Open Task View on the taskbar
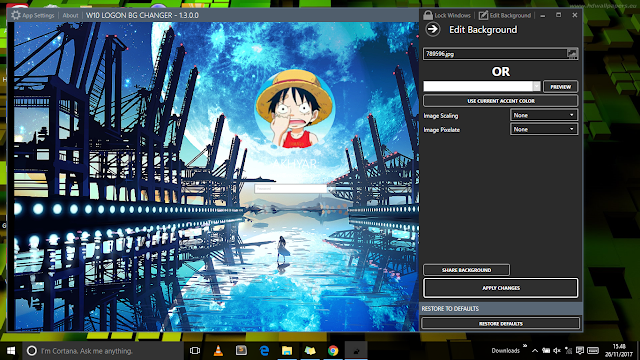640x360 pixels. click(x=195, y=351)
